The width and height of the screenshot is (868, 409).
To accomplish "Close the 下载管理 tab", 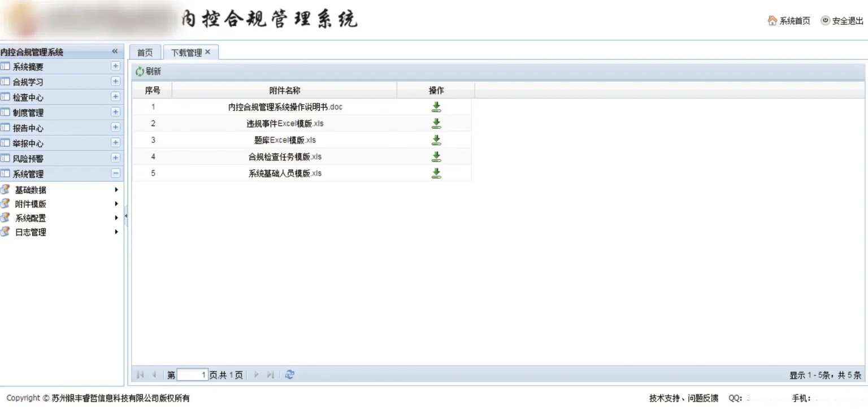I will [x=207, y=52].
